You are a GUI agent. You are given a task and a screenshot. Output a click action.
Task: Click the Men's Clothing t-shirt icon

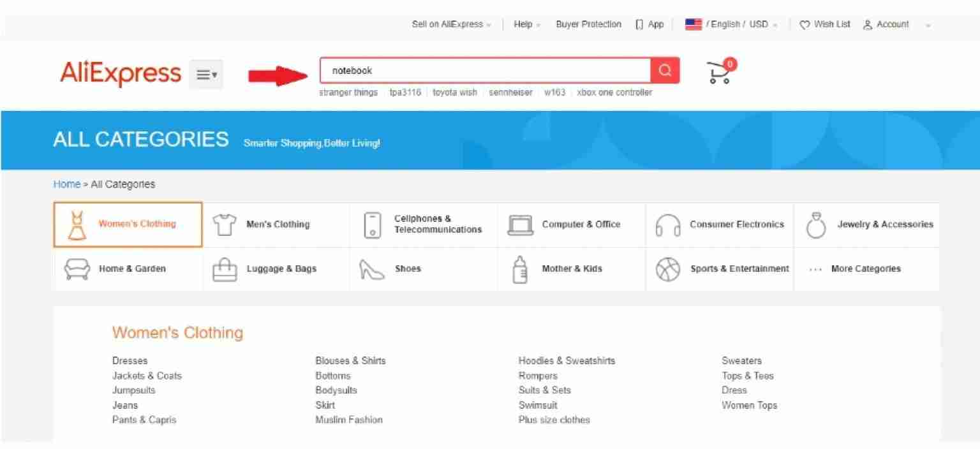[224, 224]
